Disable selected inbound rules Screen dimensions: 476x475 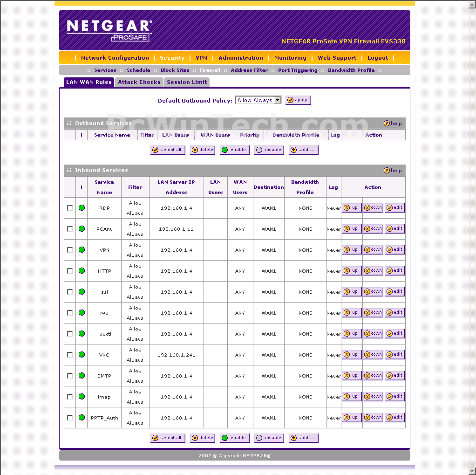point(269,438)
